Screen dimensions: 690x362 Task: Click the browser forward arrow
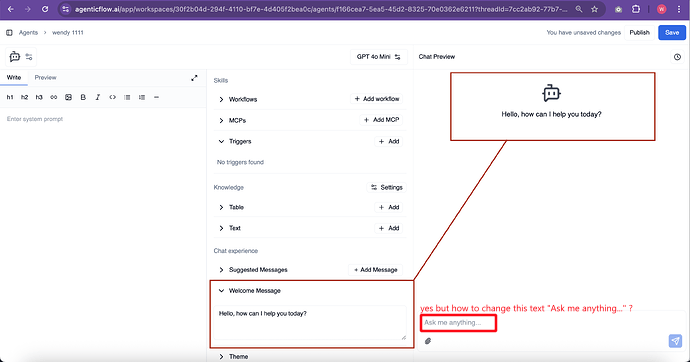[x=27, y=9]
